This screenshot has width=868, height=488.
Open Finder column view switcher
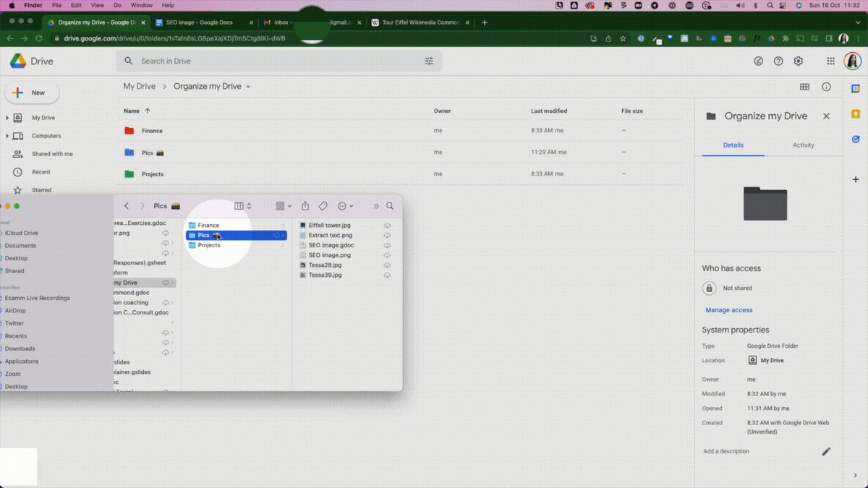click(243, 206)
